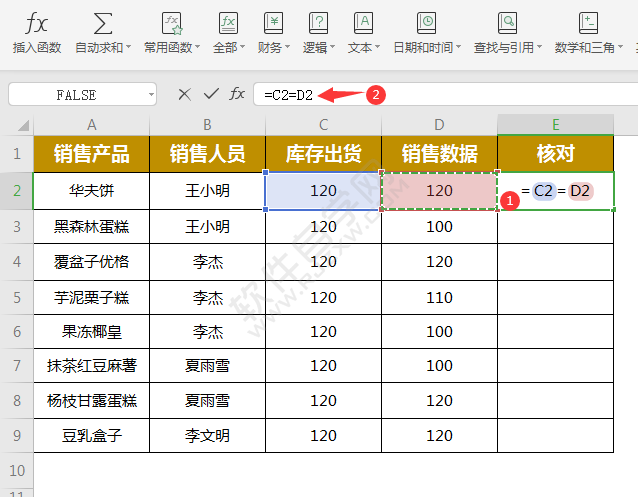This screenshot has height=497, width=638.
Task: Select column D header
Action: pyautogui.click(x=439, y=125)
